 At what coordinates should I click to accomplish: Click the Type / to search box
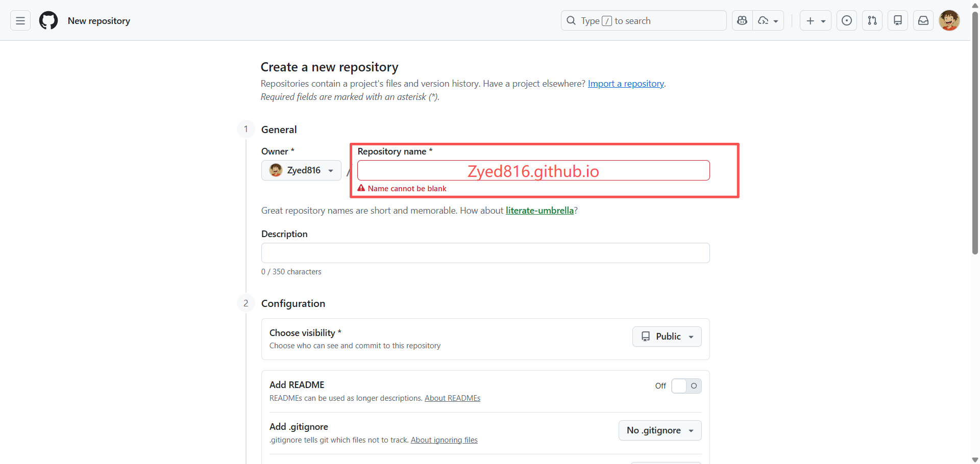coord(644,20)
